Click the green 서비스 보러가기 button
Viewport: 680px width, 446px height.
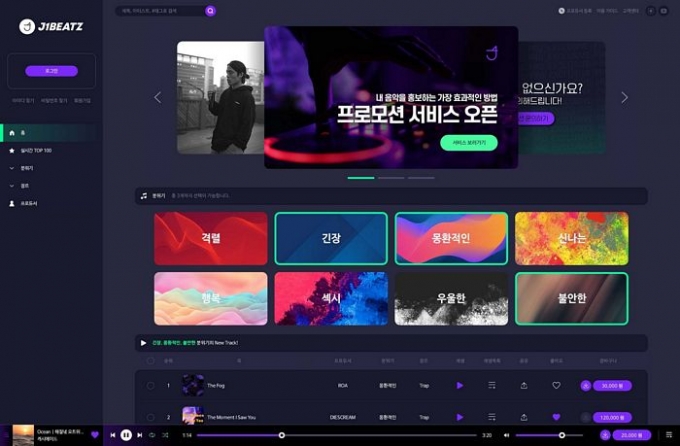click(x=468, y=143)
